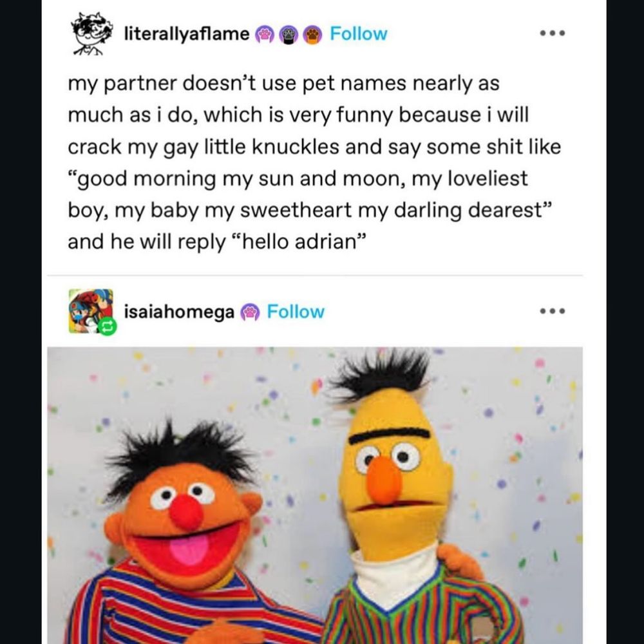Click the isaiahomega username link

pyautogui.click(x=180, y=312)
